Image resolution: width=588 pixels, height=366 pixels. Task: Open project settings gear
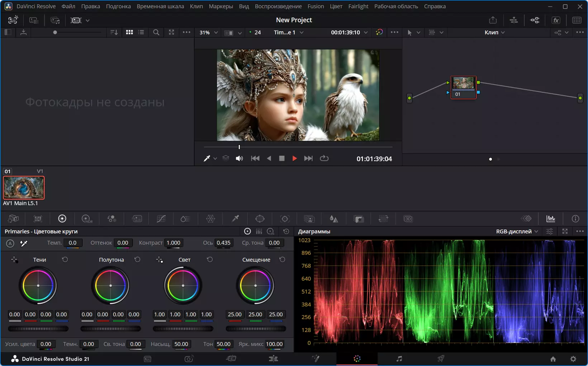[573, 358]
